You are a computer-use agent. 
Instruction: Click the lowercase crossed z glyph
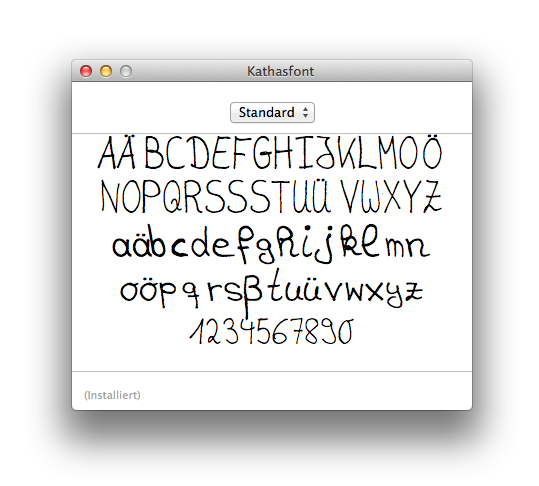click(414, 291)
